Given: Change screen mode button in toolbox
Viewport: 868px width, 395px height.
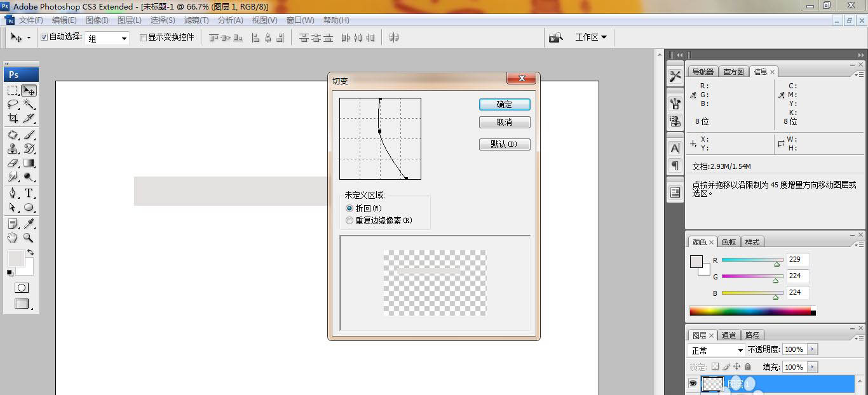Looking at the screenshot, I should (x=22, y=304).
